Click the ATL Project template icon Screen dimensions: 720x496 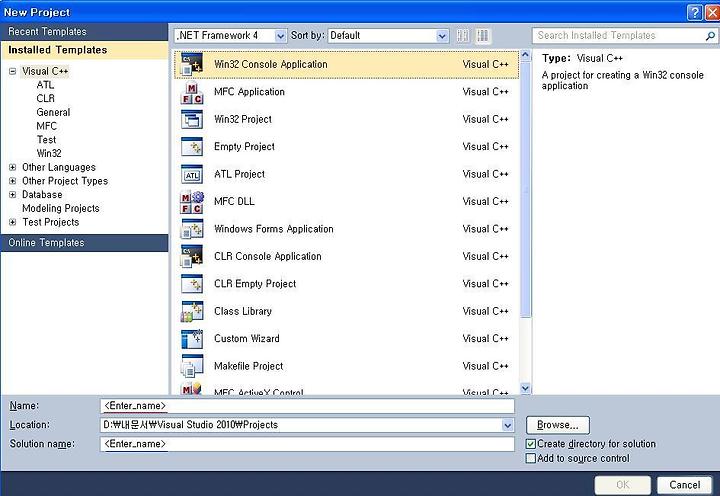(192, 175)
